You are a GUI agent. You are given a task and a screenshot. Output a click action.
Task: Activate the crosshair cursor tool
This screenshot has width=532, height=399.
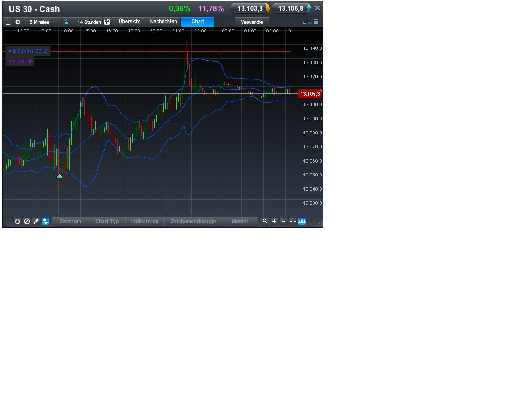(x=293, y=221)
